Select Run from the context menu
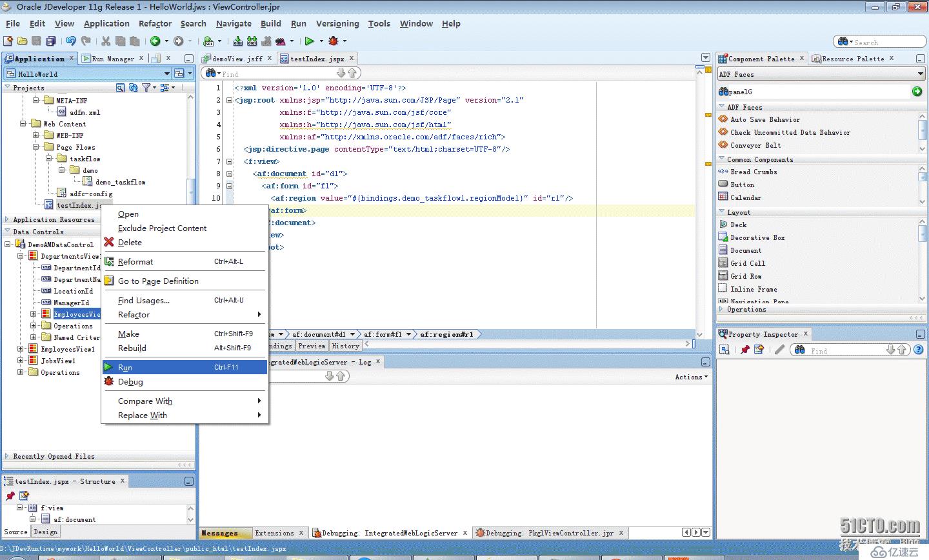This screenshot has height=560, width=929. [185, 367]
